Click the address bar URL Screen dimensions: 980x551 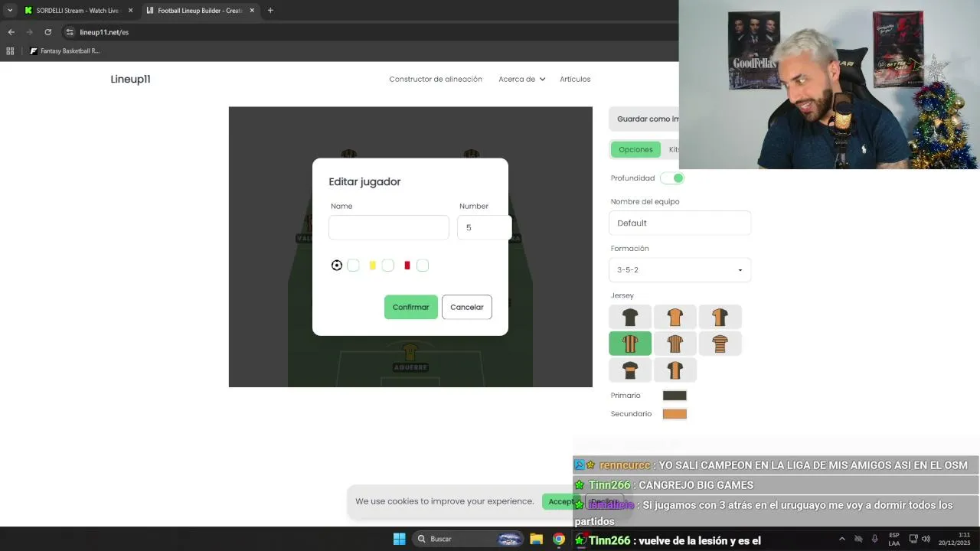(x=104, y=32)
